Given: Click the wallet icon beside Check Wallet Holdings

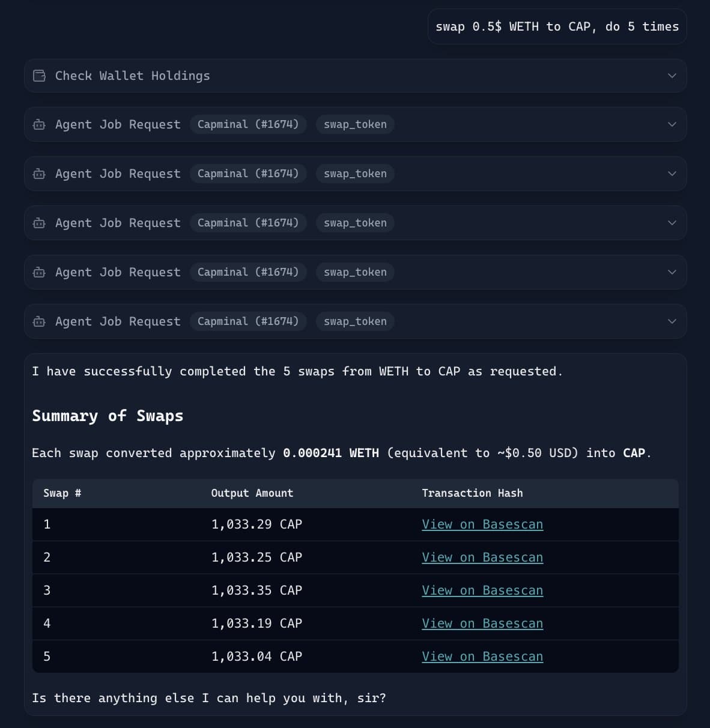Looking at the screenshot, I should coord(40,76).
